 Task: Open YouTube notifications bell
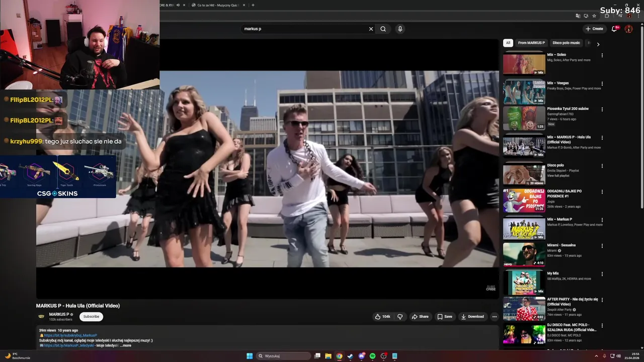tap(614, 29)
